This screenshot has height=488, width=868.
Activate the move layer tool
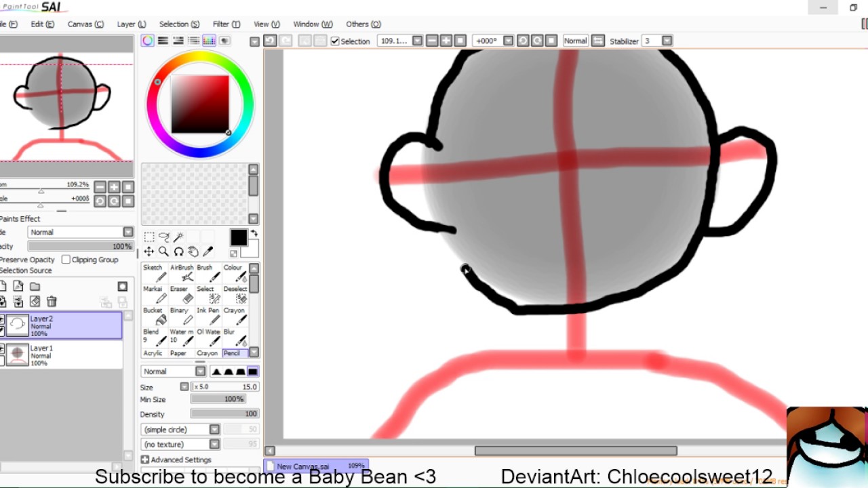pos(149,252)
